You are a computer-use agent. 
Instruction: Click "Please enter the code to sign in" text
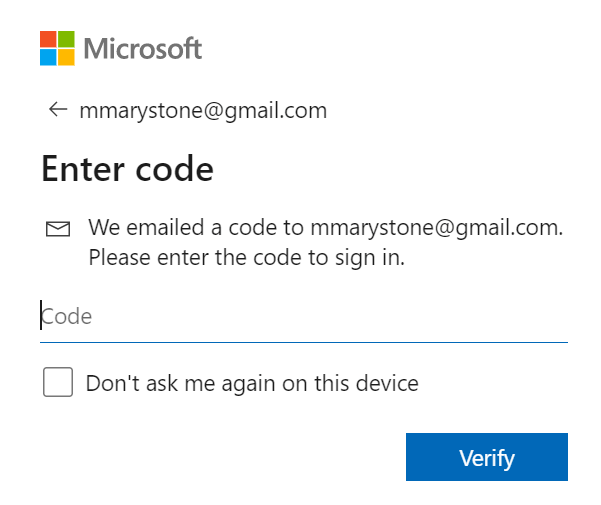coord(246,257)
